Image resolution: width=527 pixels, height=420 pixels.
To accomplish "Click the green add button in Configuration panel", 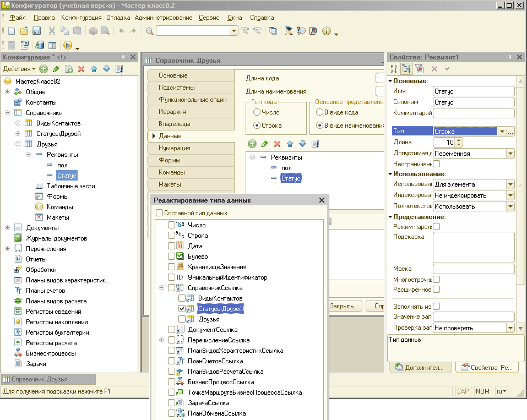I will coord(43,69).
